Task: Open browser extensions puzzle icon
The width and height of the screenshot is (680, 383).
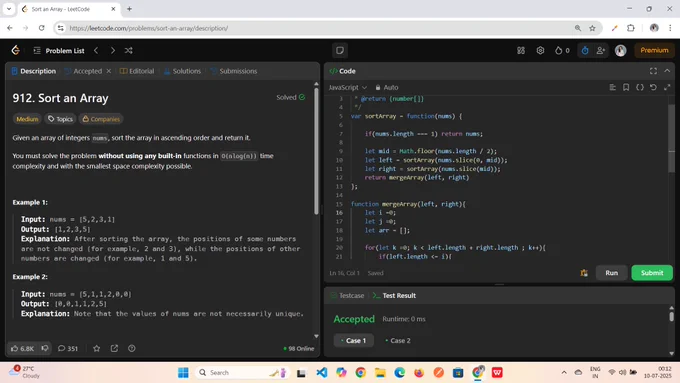Action: pyautogui.click(x=631, y=28)
